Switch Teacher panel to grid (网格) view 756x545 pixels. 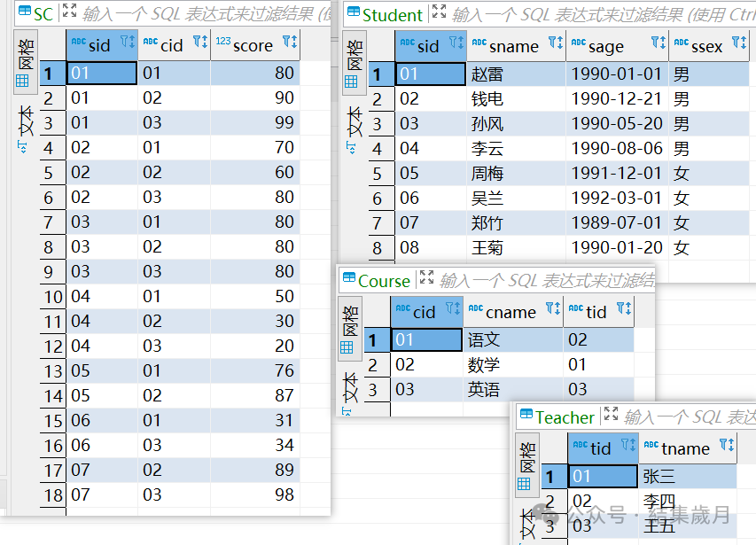pyautogui.click(x=527, y=465)
